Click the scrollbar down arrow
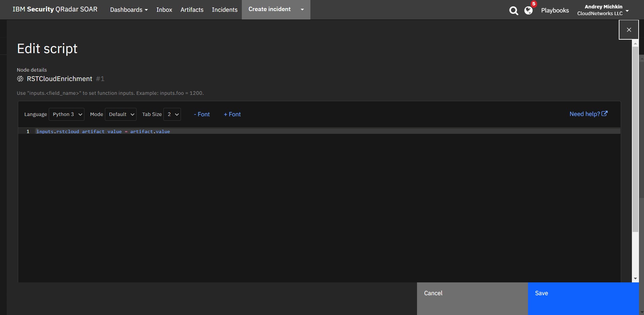 pyautogui.click(x=635, y=279)
